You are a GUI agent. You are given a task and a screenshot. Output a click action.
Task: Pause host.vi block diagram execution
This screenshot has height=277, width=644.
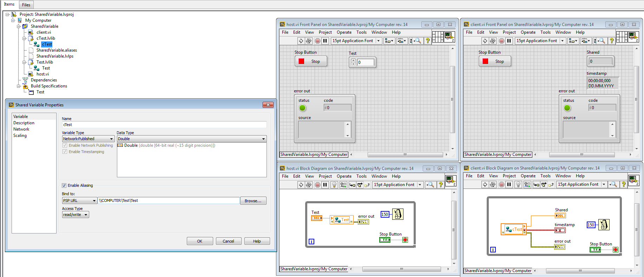click(325, 185)
